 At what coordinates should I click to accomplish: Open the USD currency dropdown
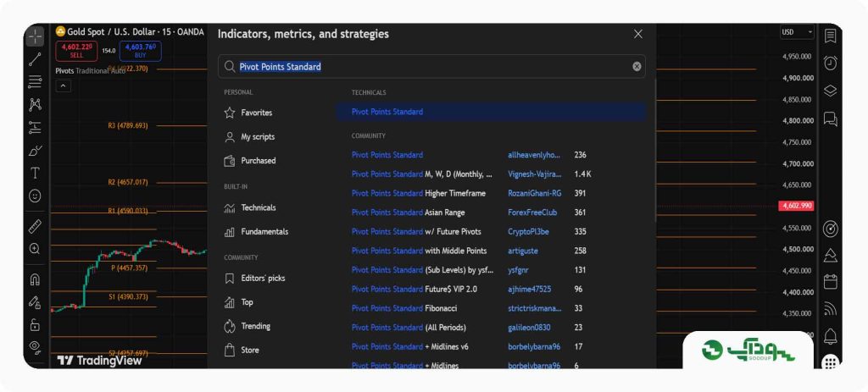point(797,32)
